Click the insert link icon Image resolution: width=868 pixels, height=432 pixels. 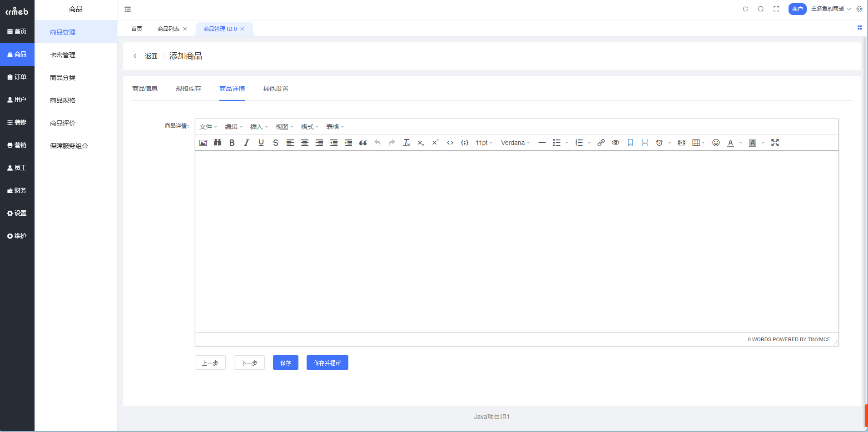(601, 143)
